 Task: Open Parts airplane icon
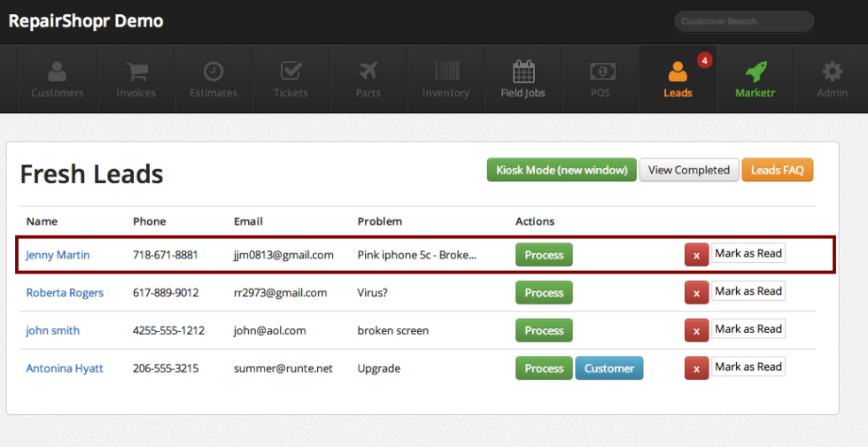tap(368, 72)
